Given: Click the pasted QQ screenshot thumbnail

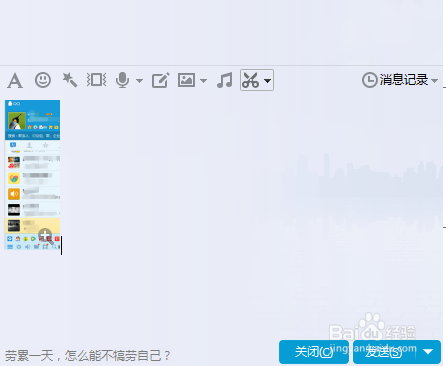Looking at the screenshot, I should [x=32, y=175].
